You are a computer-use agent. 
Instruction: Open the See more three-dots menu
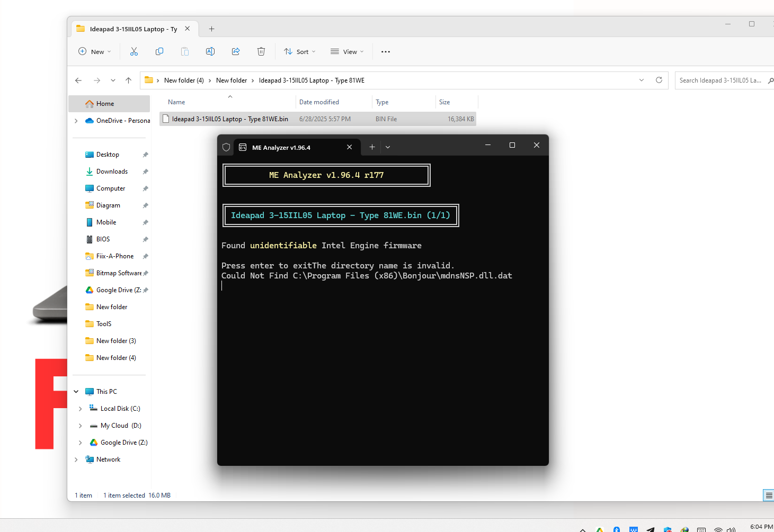(x=386, y=52)
